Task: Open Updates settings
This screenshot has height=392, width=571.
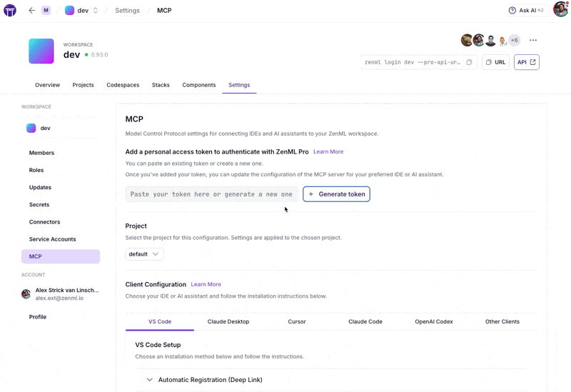Action: (40, 187)
